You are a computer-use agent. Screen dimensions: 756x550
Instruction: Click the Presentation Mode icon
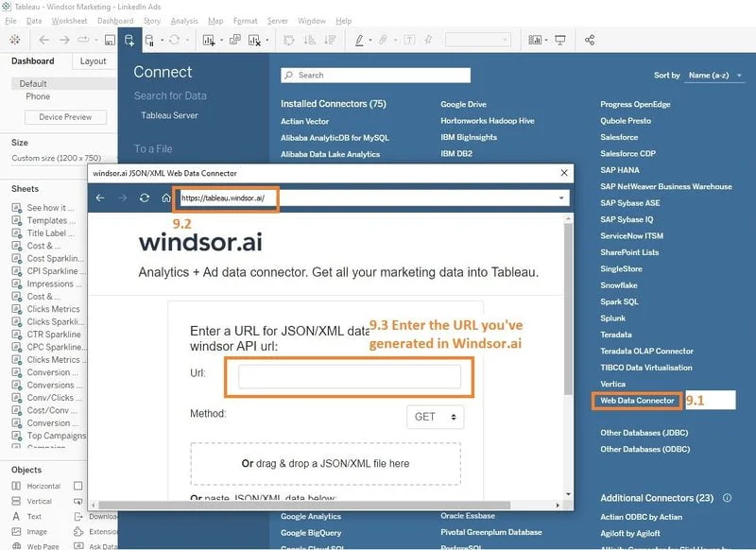[x=560, y=40]
